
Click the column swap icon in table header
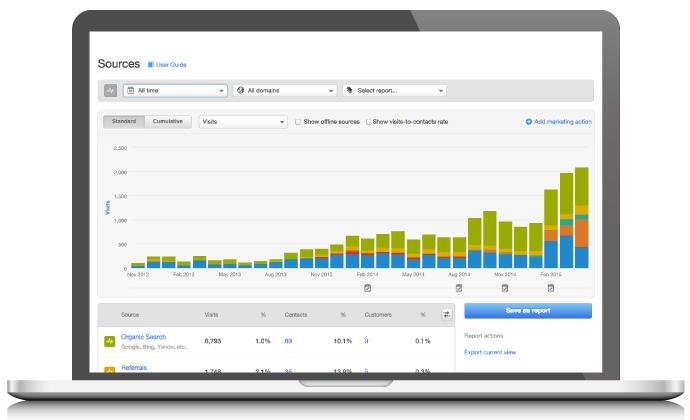tap(446, 314)
